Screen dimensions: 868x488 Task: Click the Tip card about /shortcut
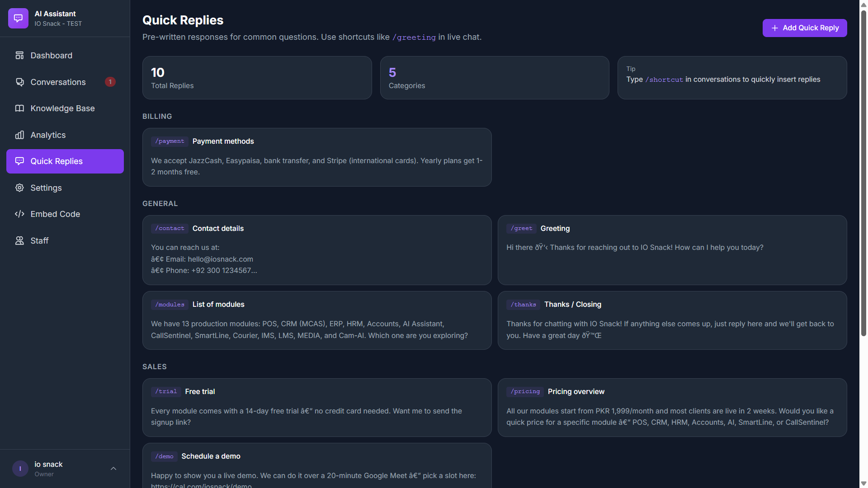(x=732, y=78)
